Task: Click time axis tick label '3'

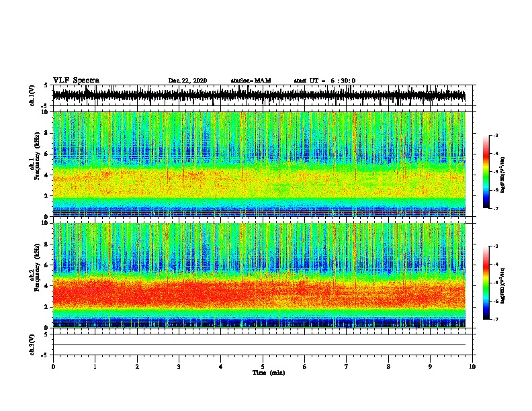Action: [x=179, y=367]
